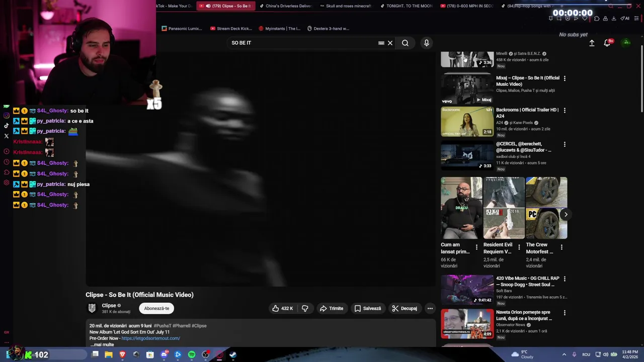Clear the search box with the X icon

tap(390, 43)
